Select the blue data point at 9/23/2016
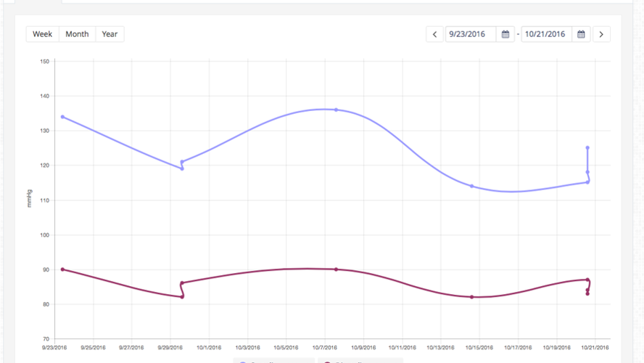The height and width of the screenshot is (363, 644). 62,117
